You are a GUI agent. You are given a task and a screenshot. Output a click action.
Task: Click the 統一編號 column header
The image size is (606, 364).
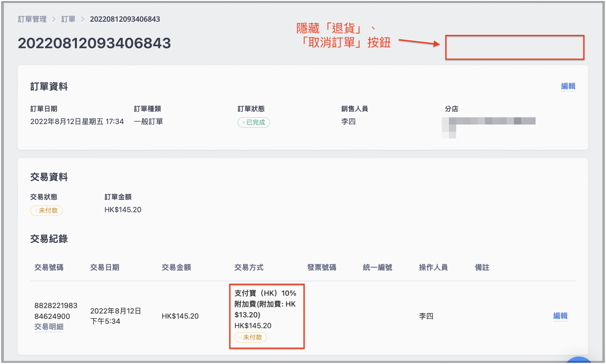pos(377,267)
